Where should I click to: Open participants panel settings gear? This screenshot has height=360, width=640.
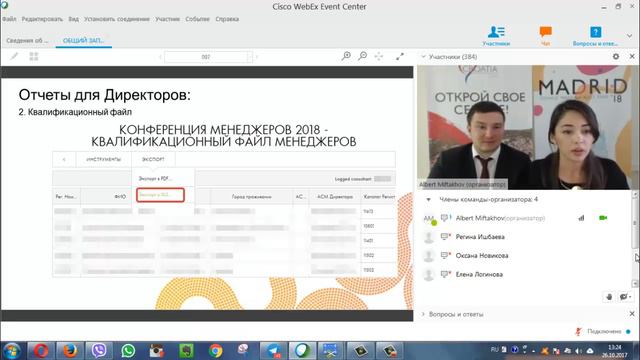tap(616, 57)
